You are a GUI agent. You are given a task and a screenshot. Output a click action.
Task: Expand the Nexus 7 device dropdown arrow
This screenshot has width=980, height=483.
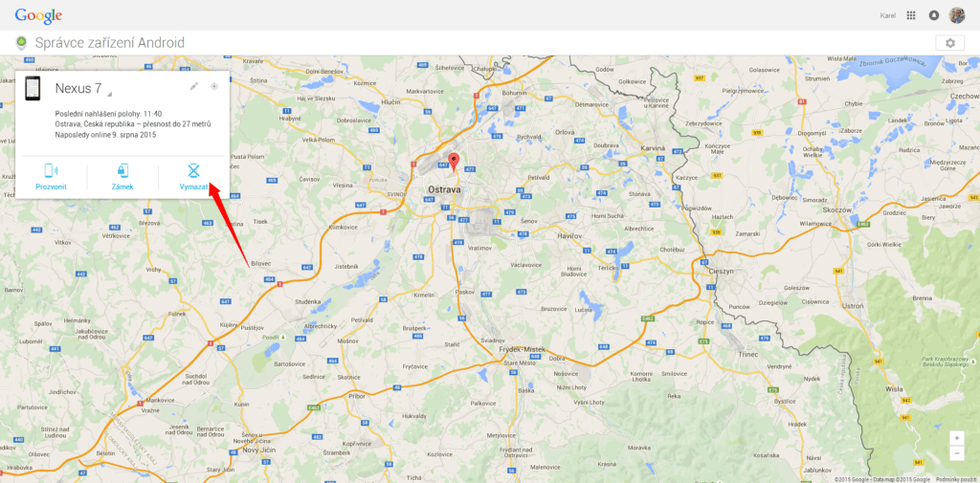[x=109, y=95]
